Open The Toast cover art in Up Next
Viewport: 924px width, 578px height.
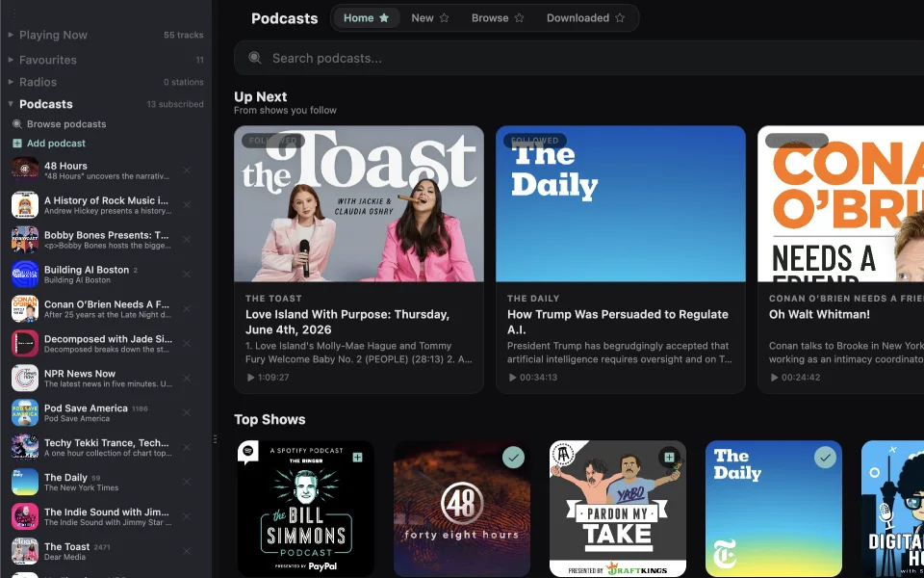pyautogui.click(x=359, y=203)
